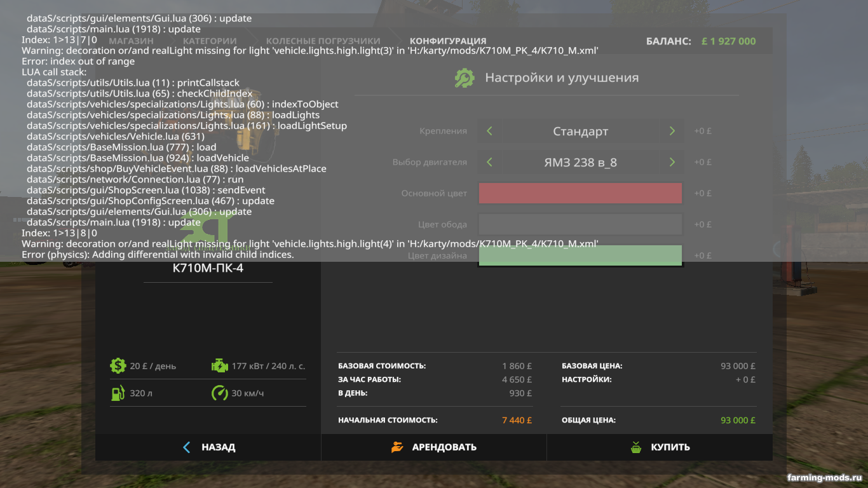Click the settings wrench-gear icon
The image size is (868, 488).
pyautogui.click(x=465, y=78)
